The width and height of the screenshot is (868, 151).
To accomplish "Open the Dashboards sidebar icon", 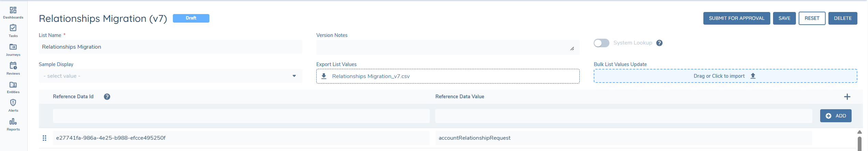I will pyautogui.click(x=13, y=13).
